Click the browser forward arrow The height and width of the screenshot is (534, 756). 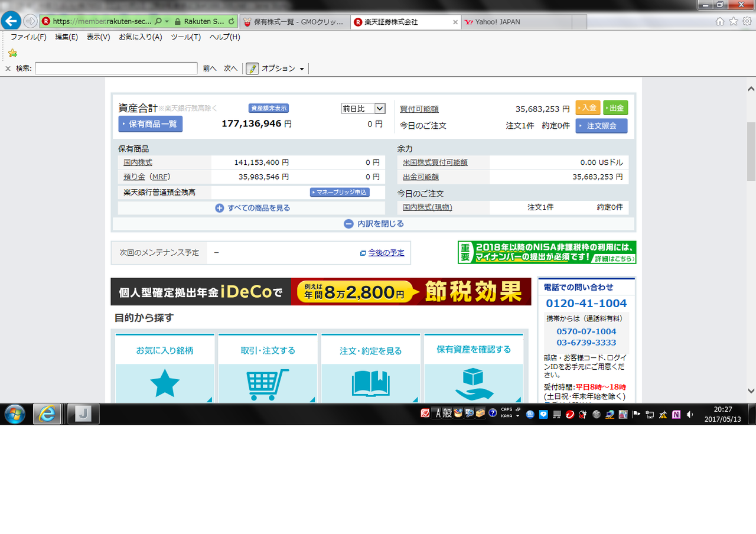(x=30, y=21)
